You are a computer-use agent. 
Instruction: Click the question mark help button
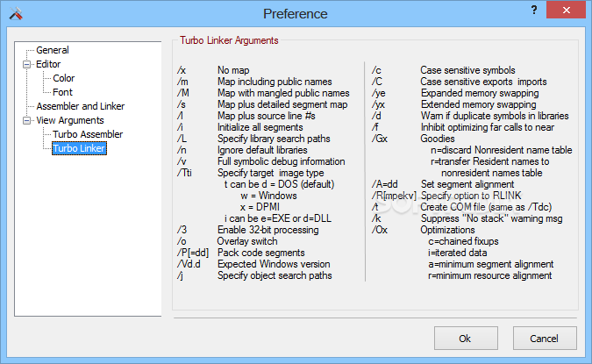point(534,9)
